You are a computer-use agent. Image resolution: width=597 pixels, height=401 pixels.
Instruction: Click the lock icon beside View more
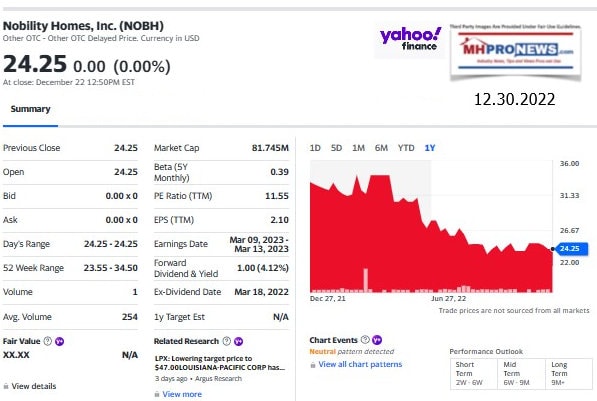157,394
